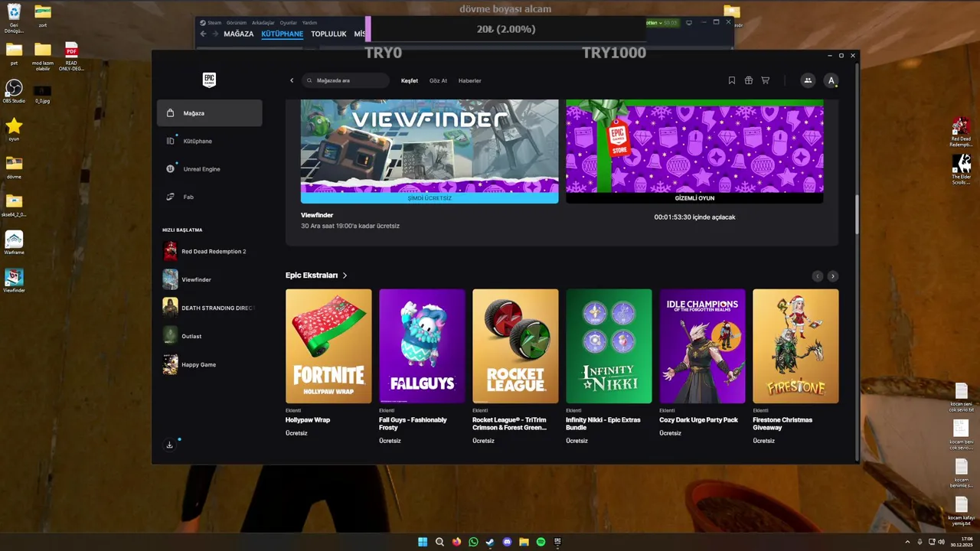Switch to the Haberler tab
980x551 pixels.
click(469, 80)
